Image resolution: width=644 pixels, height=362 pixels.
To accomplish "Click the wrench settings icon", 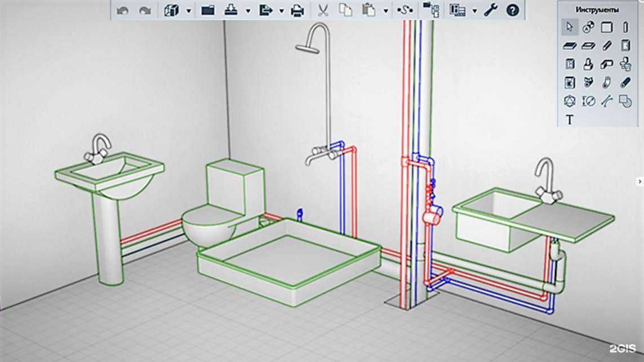I will coord(491,10).
